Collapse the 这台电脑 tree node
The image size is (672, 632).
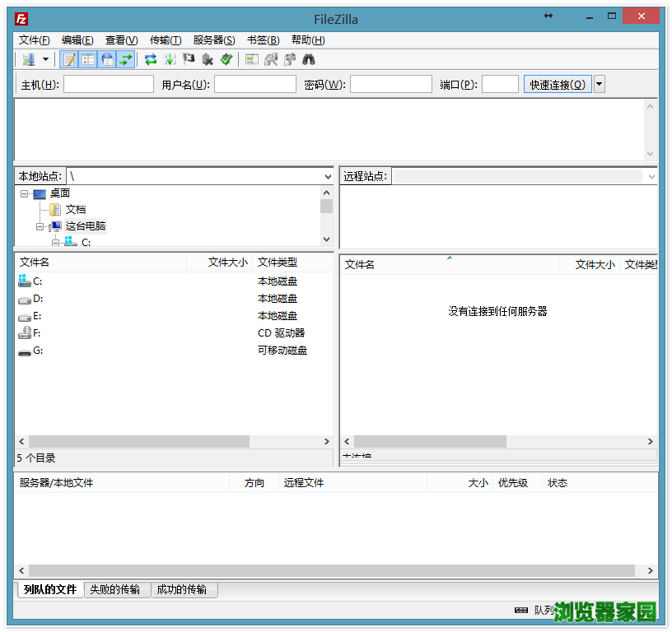pyautogui.click(x=40, y=225)
